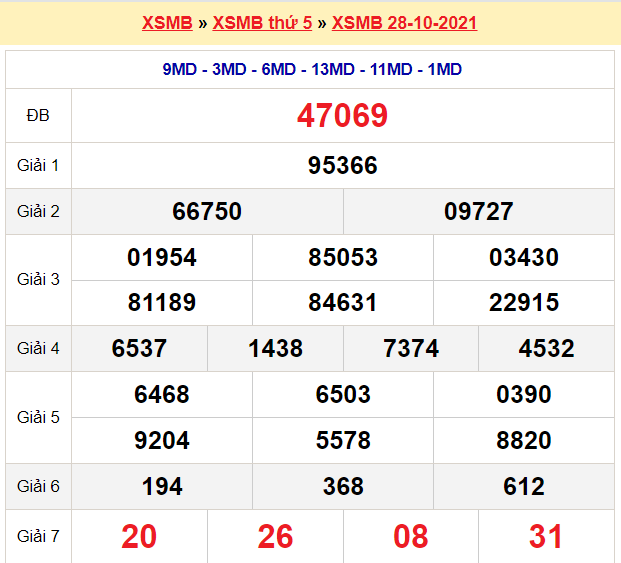Viewport: 621px width, 563px height.
Task: Select the Giải 1 number 95366
Action: 342,166
